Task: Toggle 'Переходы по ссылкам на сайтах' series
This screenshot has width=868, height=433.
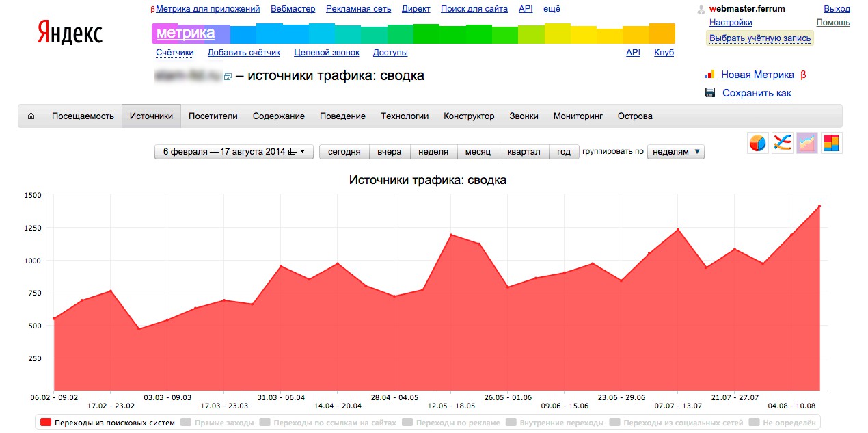Action: [328, 423]
